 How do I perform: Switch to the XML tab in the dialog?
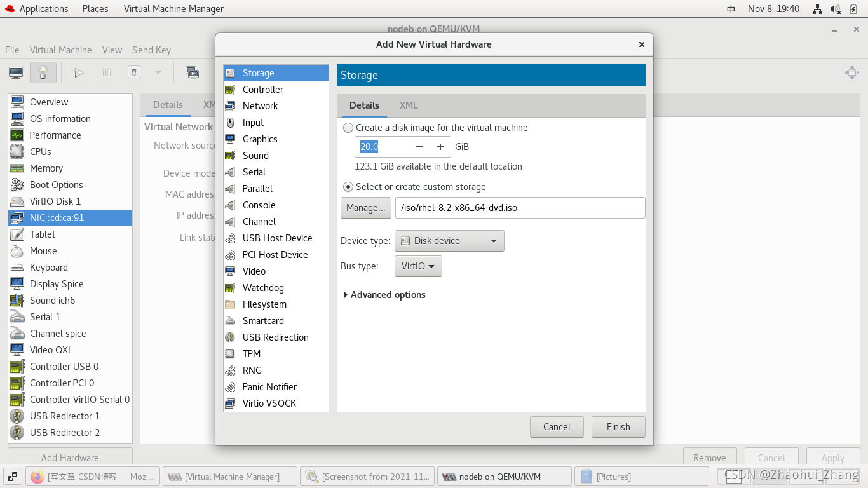[x=409, y=105]
